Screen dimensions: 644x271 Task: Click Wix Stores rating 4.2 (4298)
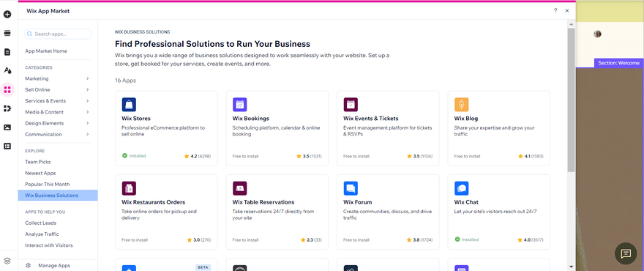(x=198, y=156)
